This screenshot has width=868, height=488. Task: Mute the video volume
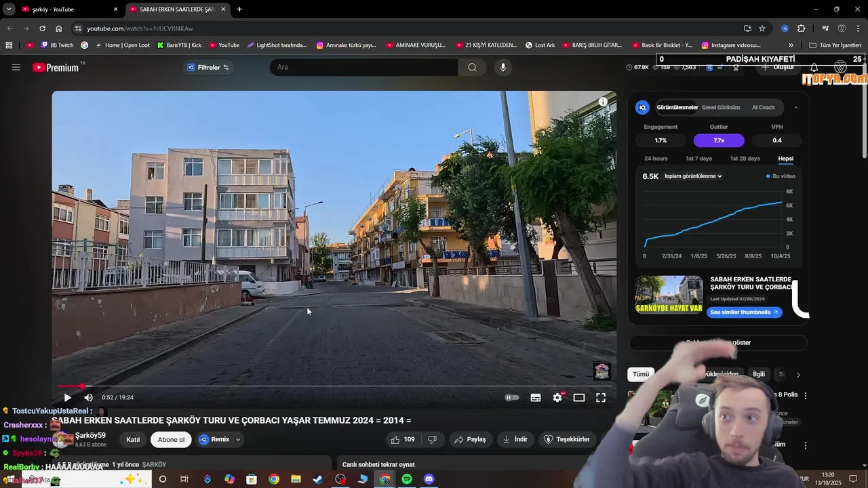pos(88,398)
